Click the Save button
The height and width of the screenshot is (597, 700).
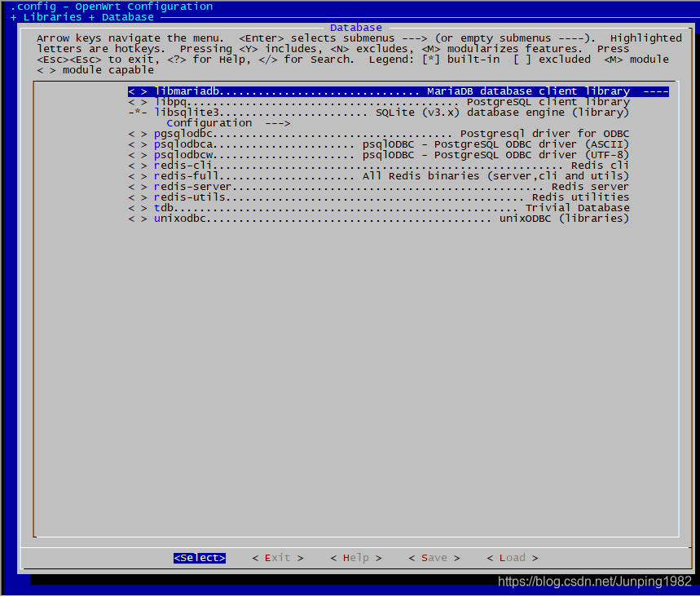click(434, 559)
